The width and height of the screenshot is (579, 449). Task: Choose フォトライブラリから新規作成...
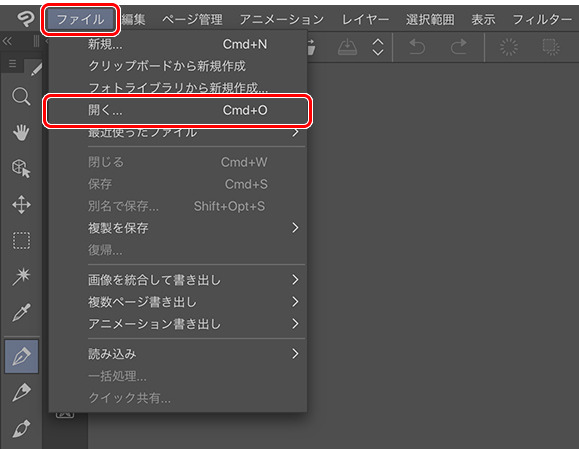click(x=178, y=88)
